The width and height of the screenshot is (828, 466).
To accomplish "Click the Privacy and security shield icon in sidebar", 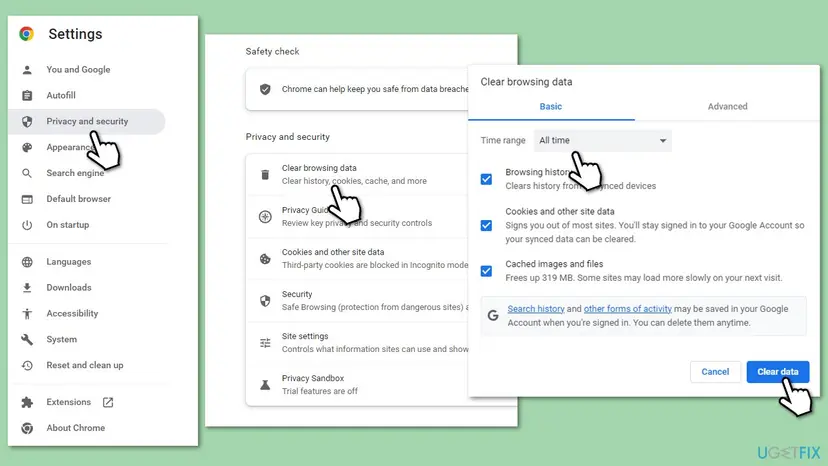I will coord(27,122).
